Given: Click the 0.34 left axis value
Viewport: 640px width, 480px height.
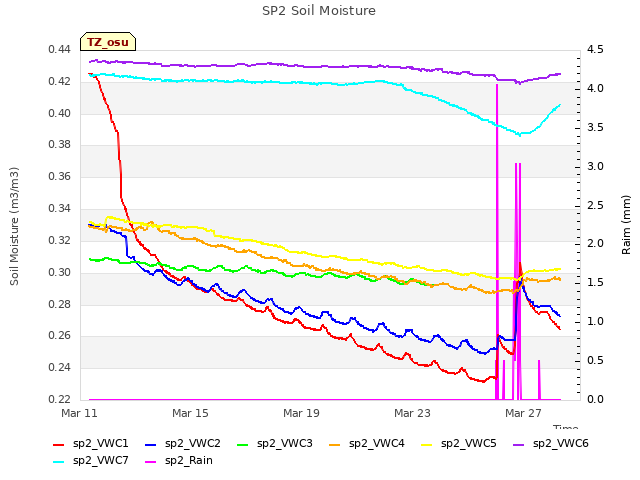Looking at the screenshot, I should click(60, 209).
